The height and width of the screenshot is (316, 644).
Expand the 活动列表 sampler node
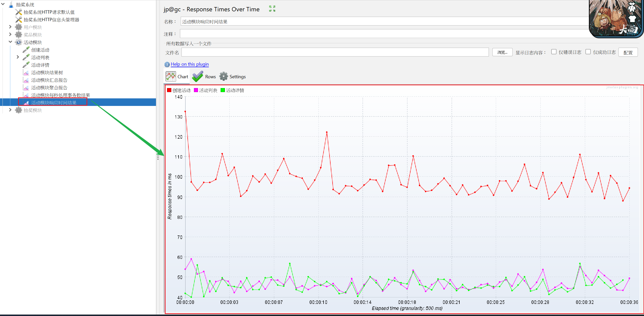(18, 57)
